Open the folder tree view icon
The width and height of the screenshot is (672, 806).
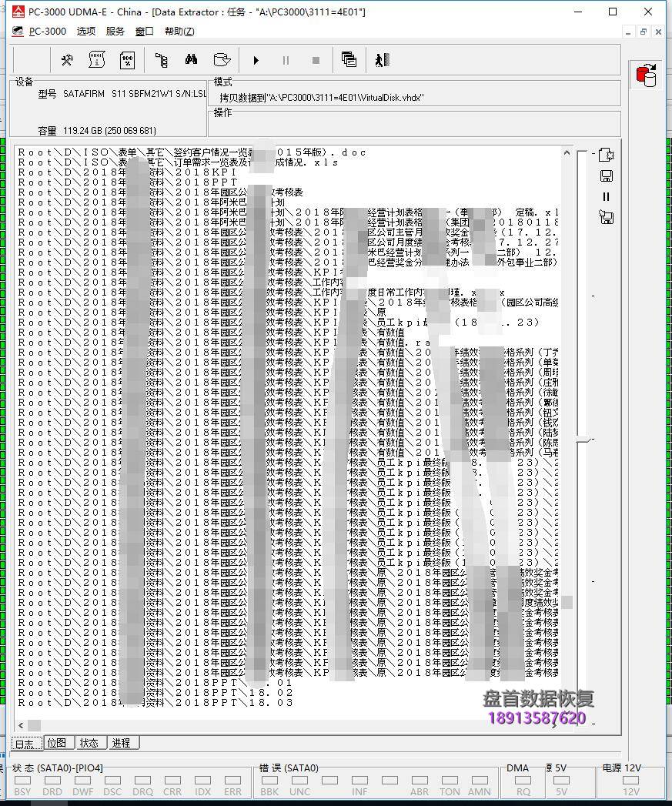(x=162, y=60)
